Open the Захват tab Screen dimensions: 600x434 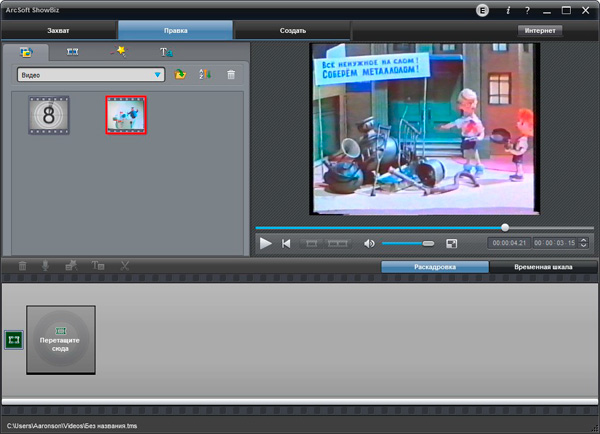coord(58,31)
